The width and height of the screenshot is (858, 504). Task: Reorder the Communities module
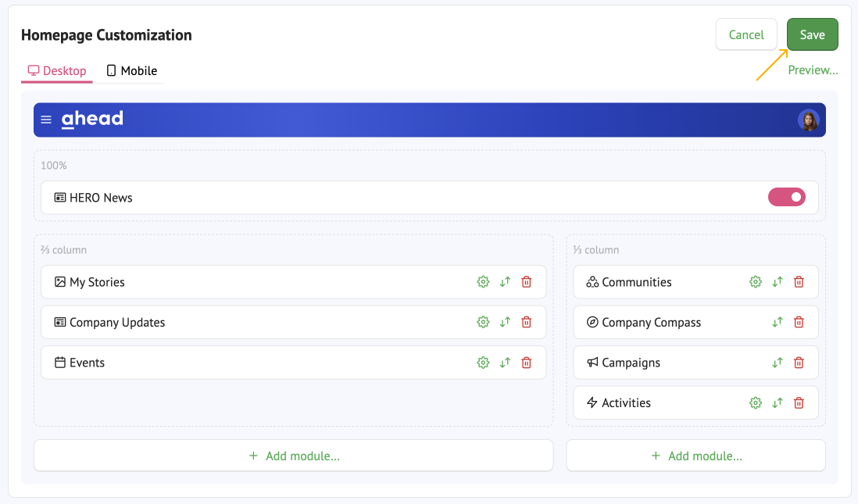[x=778, y=282]
